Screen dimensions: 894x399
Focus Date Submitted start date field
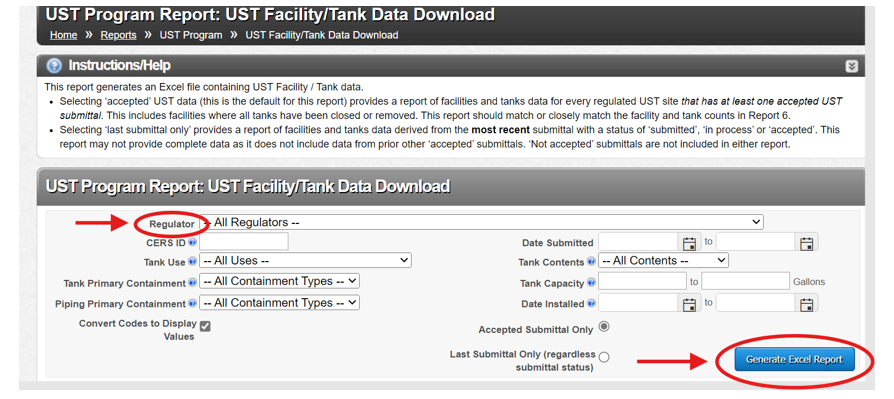pyautogui.click(x=639, y=242)
